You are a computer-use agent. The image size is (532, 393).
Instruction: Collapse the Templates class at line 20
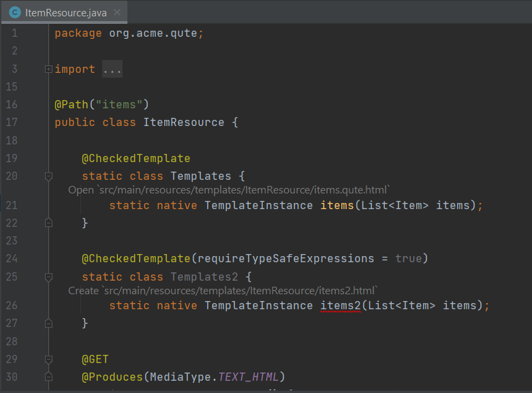48,176
